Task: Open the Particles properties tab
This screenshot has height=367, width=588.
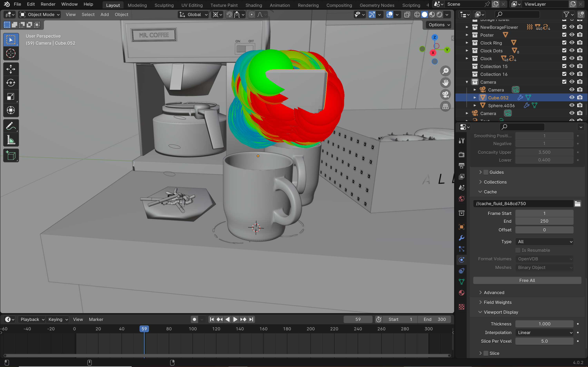Action: coord(462,249)
